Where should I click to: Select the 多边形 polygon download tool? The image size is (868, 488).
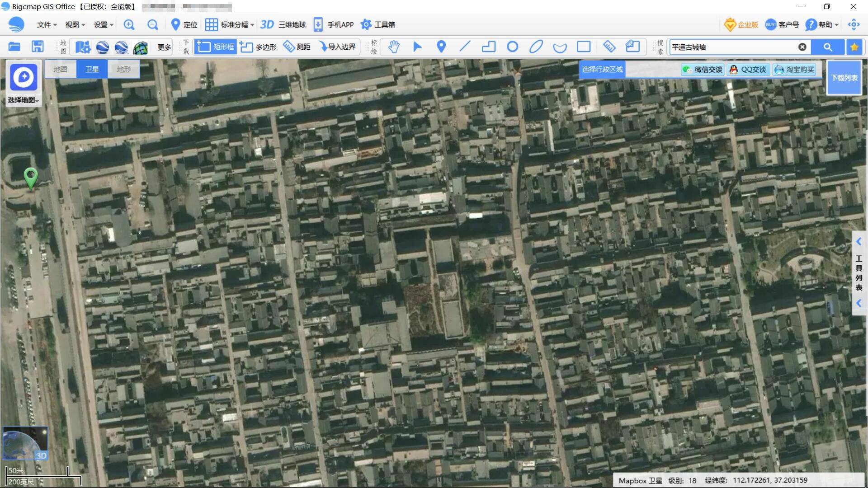pyautogui.click(x=258, y=47)
